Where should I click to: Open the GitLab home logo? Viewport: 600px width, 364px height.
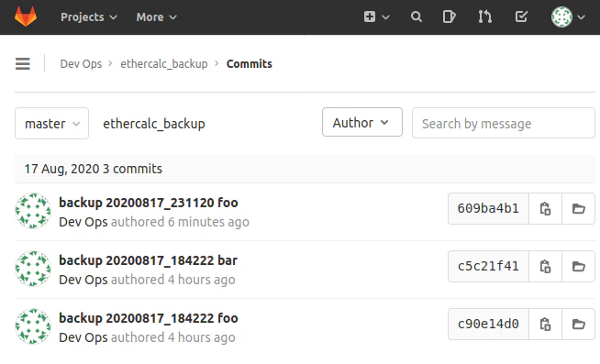[26, 17]
